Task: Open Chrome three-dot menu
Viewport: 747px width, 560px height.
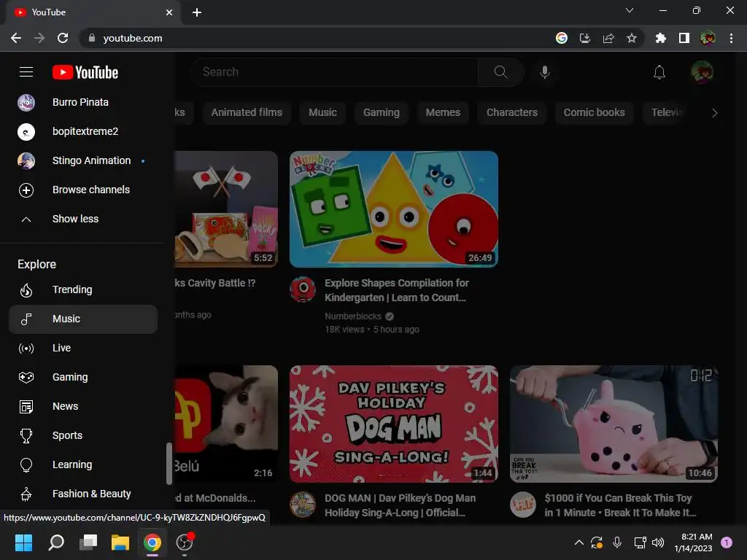Action: (x=731, y=38)
